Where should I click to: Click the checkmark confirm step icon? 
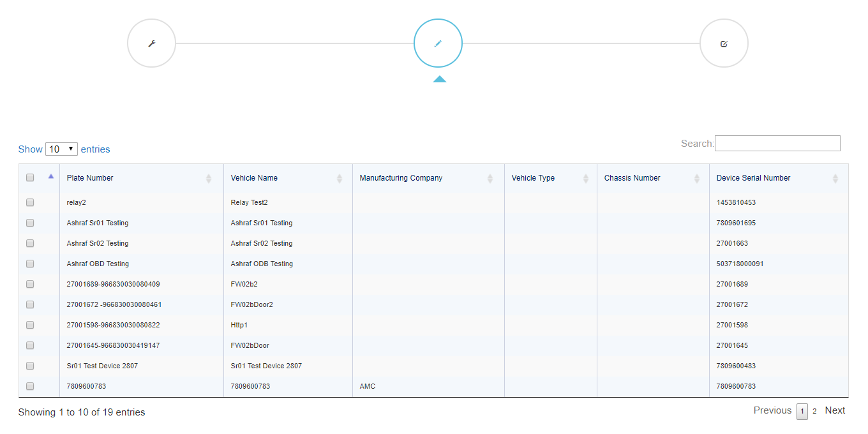pos(724,43)
